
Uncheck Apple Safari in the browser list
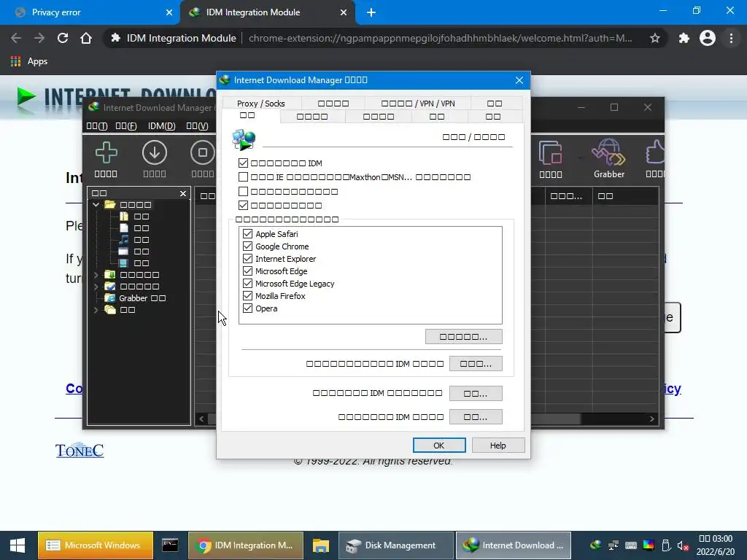tap(247, 234)
